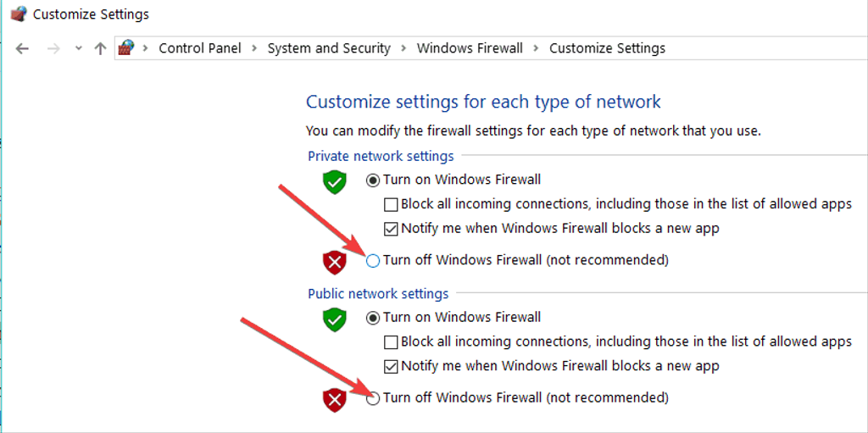868x433 pixels.
Task: Click the Customize Settings title bar icon
Action: click(x=19, y=14)
